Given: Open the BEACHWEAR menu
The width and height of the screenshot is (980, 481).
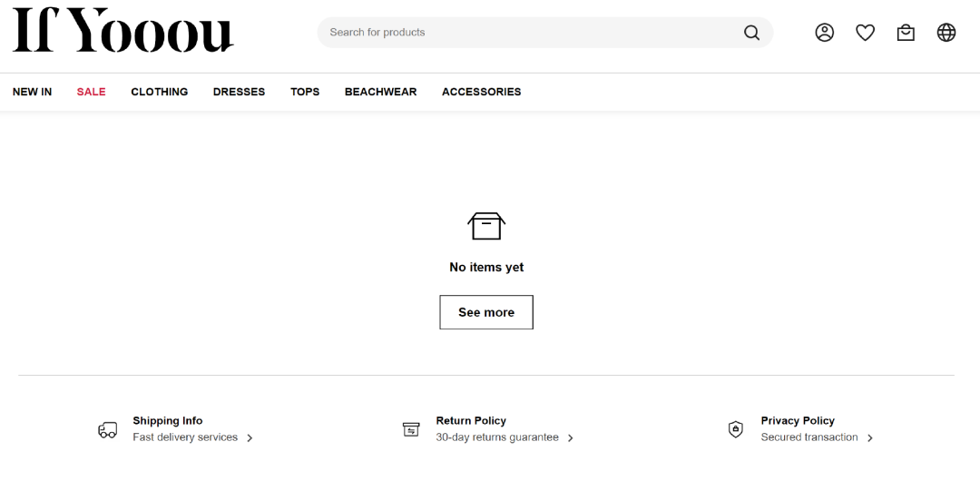Looking at the screenshot, I should pos(380,92).
